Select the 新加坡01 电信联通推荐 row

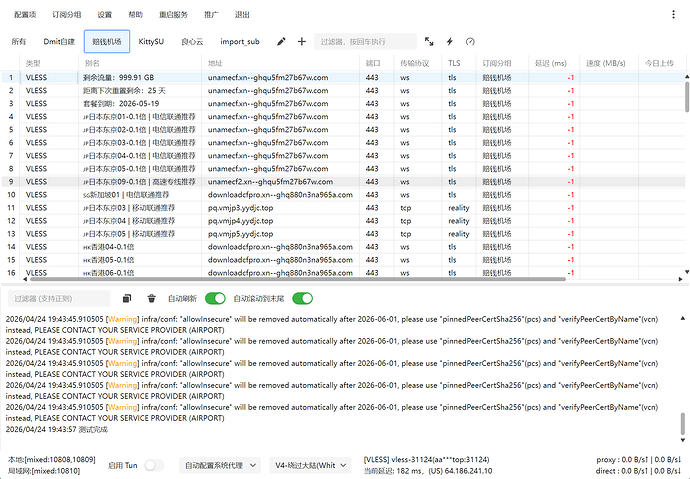[342, 195]
